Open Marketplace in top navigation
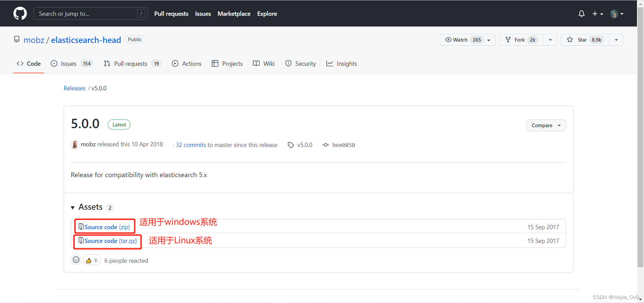 coord(234,14)
